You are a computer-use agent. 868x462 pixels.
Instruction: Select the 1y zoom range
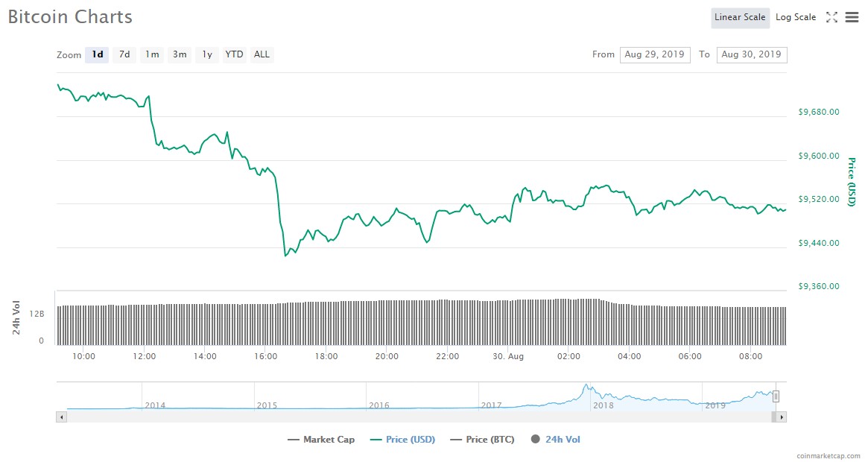pyautogui.click(x=207, y=54)
